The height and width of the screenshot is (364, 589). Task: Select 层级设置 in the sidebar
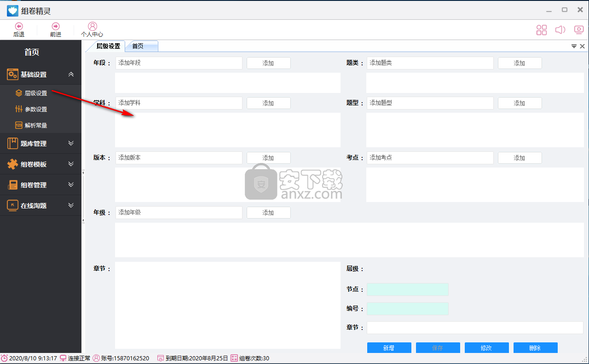click(36, 93)
